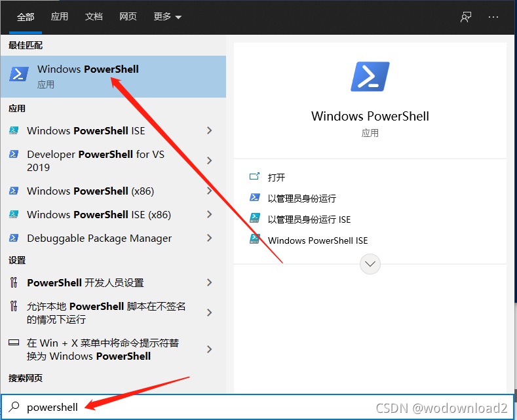Open the 更多 dropdown filter
517x420 pixels.
168,17
